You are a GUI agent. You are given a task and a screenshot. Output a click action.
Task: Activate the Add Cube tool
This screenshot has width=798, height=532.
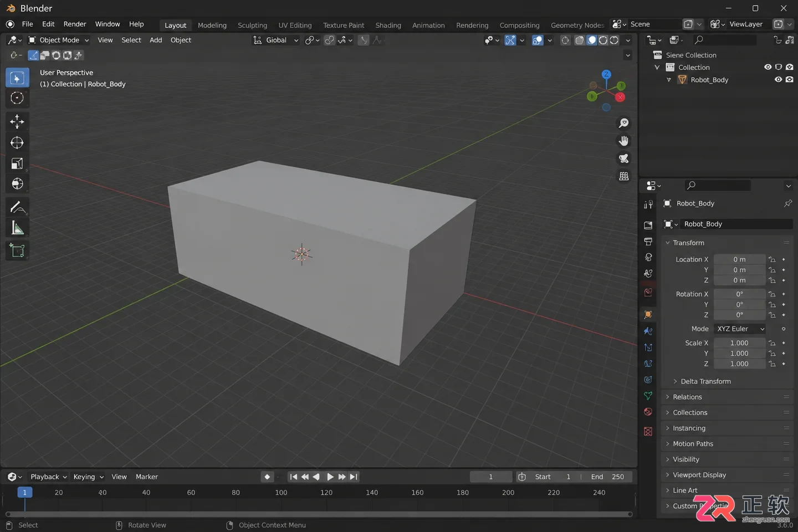click(17, 250)
